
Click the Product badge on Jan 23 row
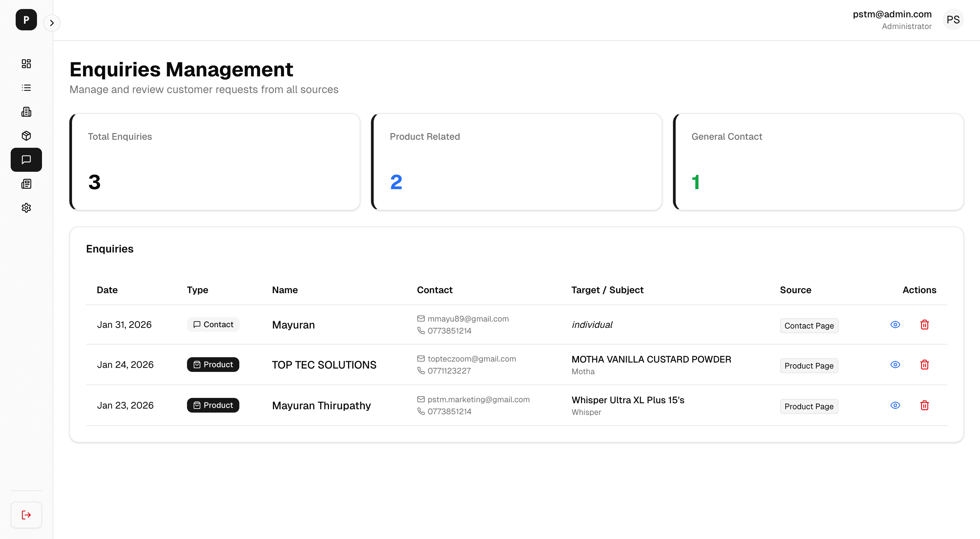213,405
